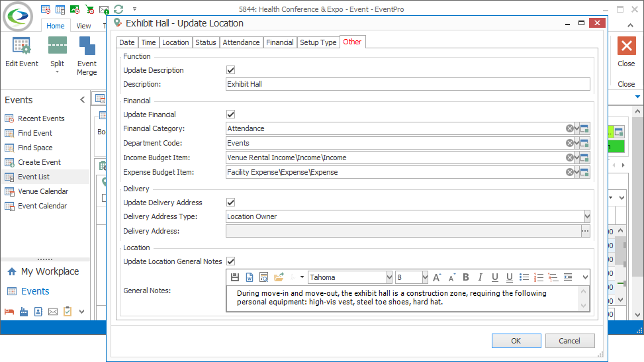Save the general notes with the floppy disk icon
The width and height of the screenshot is (644, 362).
(235, 277)
